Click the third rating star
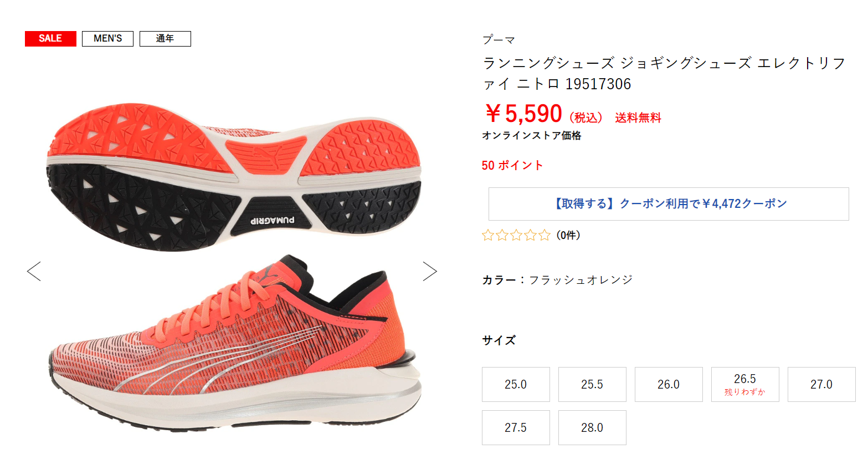The image size is (868, 459). [x=516, y=235]
